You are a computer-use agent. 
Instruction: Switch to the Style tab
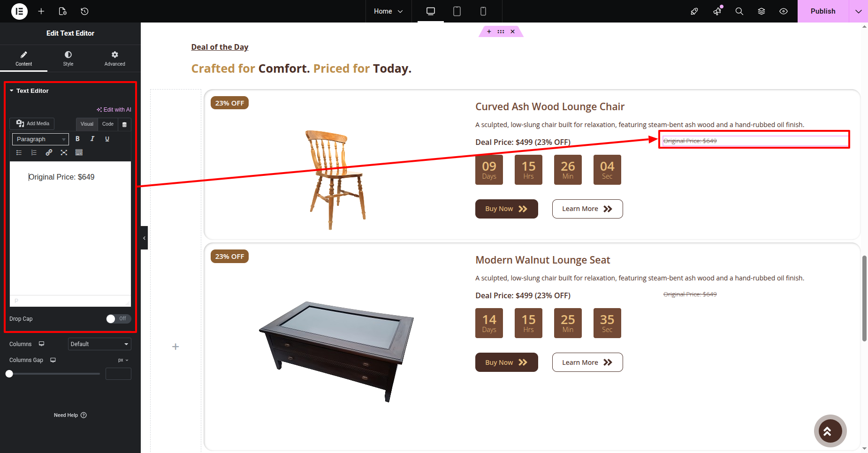[68, 59]
